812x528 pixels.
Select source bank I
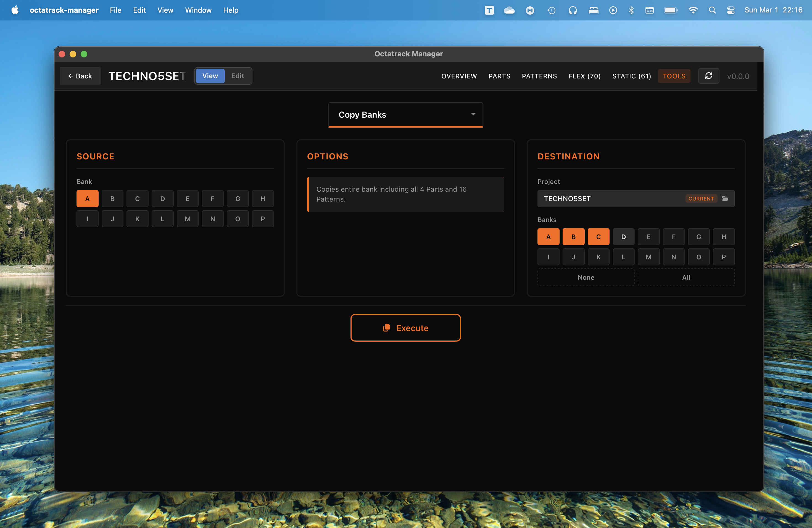coord(87,219)
